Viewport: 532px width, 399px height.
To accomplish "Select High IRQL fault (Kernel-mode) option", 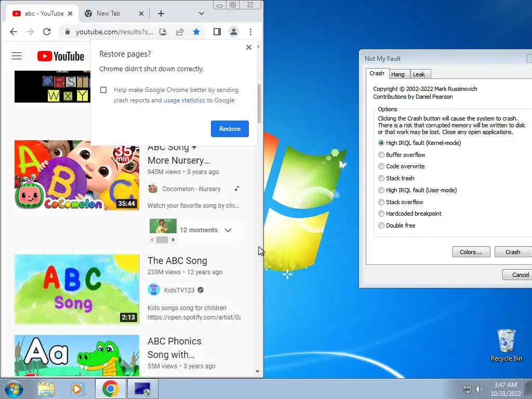I will [381, 143].
